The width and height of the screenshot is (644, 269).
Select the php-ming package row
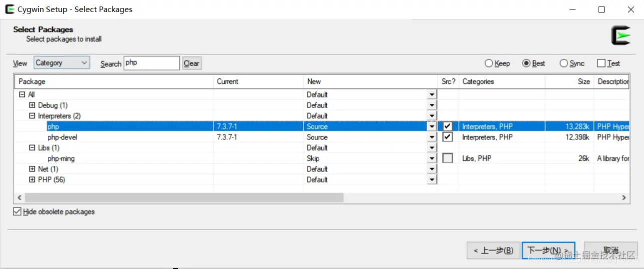coord(322,158)
